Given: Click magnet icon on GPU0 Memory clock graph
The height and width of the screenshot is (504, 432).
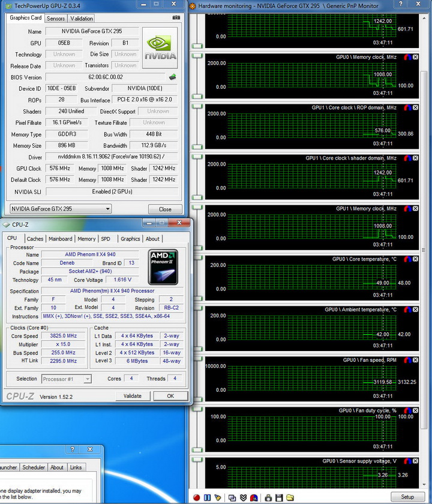Looking at the screenshot, I should 407,57.
